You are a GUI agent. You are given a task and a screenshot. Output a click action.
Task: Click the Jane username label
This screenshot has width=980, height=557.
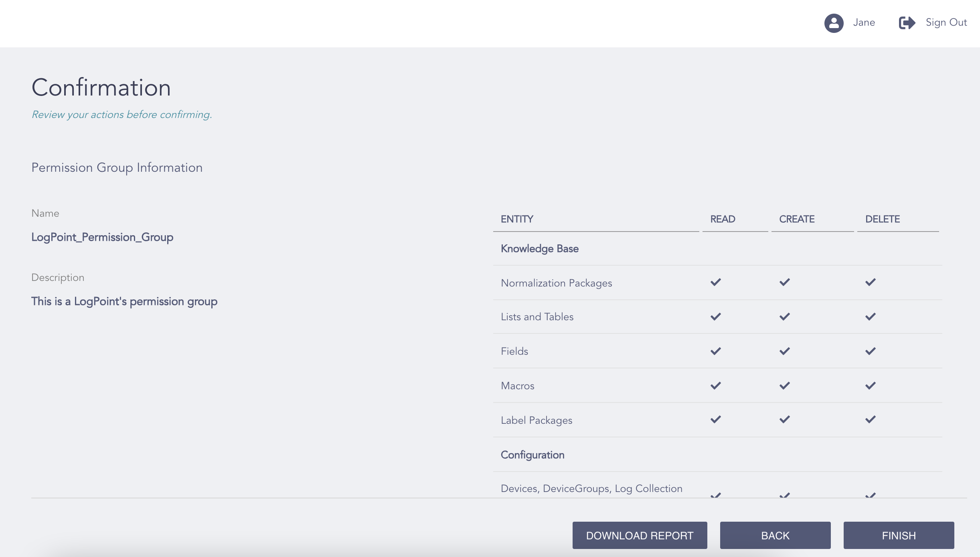[x=864, y=23]
